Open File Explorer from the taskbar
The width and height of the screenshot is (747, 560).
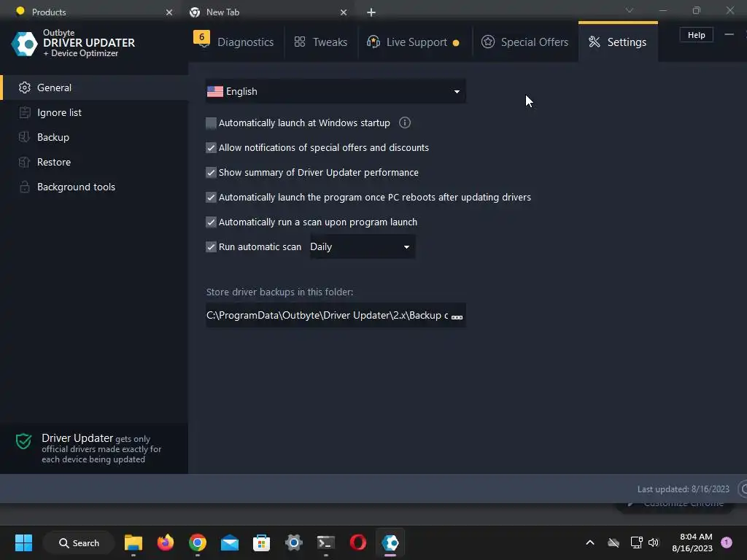[x=133, y=542]
